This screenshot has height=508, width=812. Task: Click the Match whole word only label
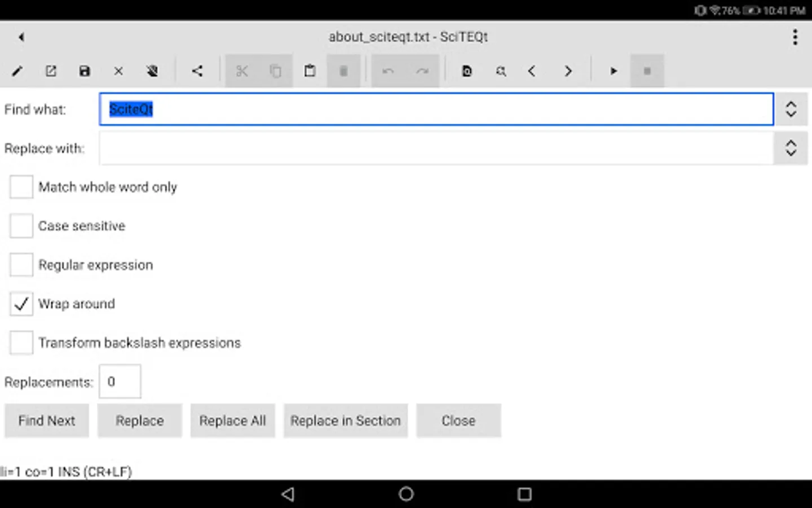tap(108, 187)
